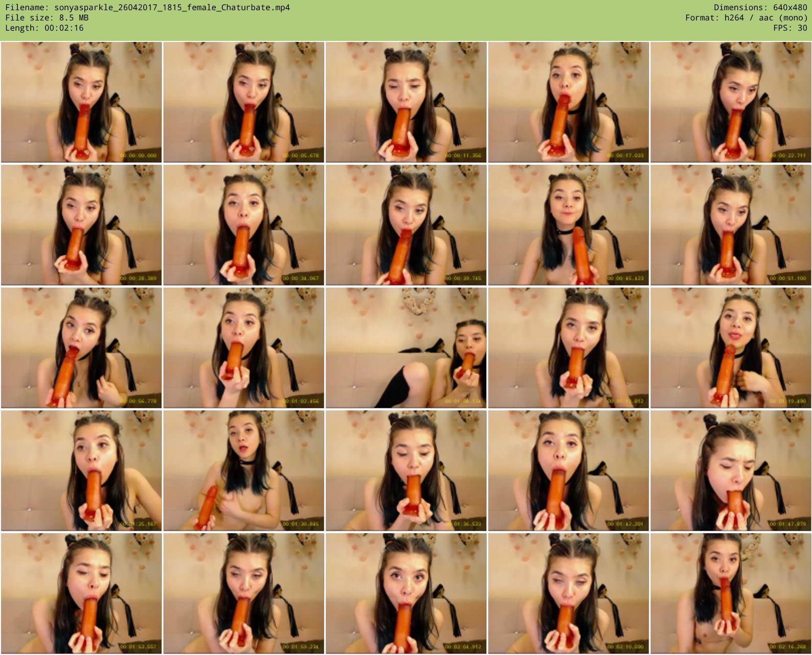The height and width of the screenshot is (655, 812).
Task: Choose the frame stamped 00:01:02.456
Action: click(243, 348)
